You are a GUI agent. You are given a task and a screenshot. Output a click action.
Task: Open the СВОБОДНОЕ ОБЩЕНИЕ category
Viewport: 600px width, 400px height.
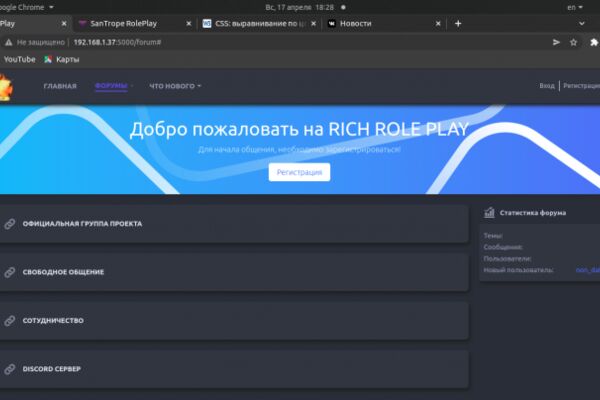click(x=234, y=272)
